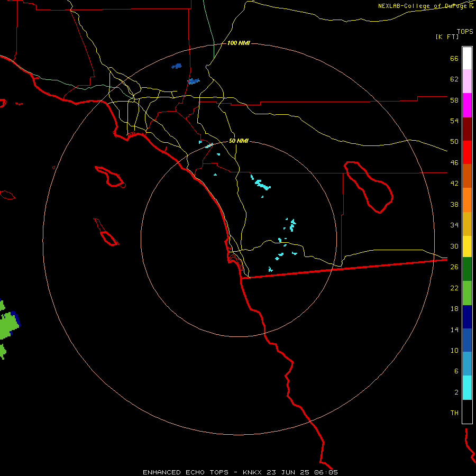Click the legend value "66"
The image size is (476, 476).
tap(454, 58)
